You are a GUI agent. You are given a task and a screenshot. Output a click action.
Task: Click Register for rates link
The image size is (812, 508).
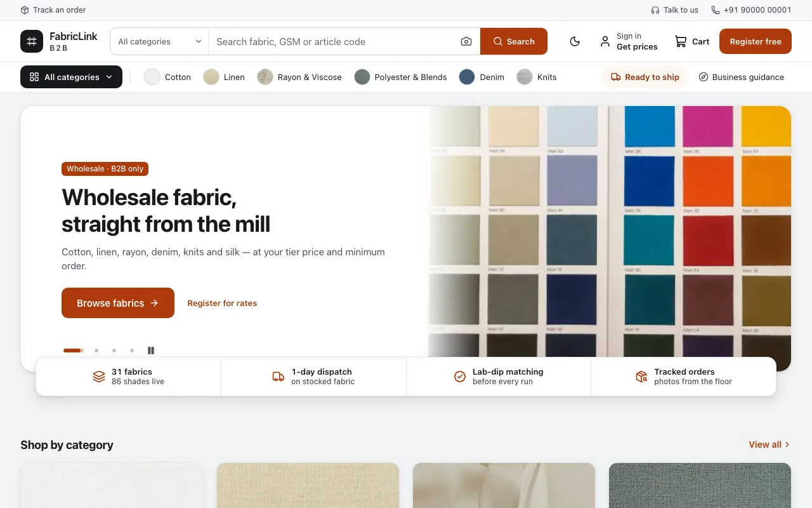point(222,303)
